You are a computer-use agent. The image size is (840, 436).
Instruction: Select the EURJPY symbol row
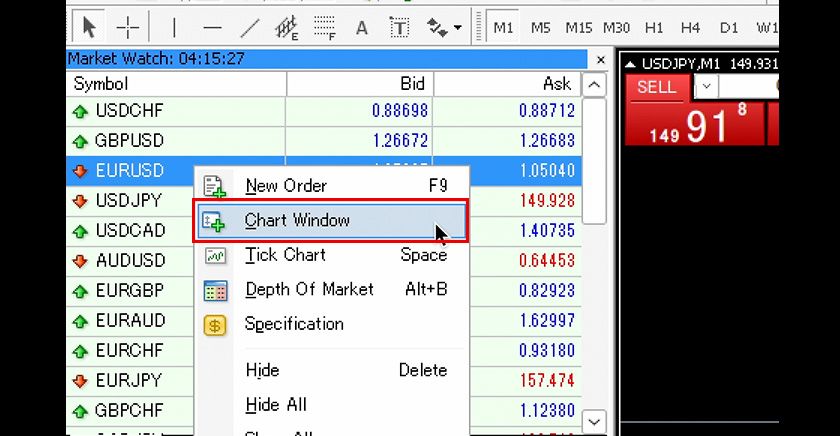click(130, 380)
